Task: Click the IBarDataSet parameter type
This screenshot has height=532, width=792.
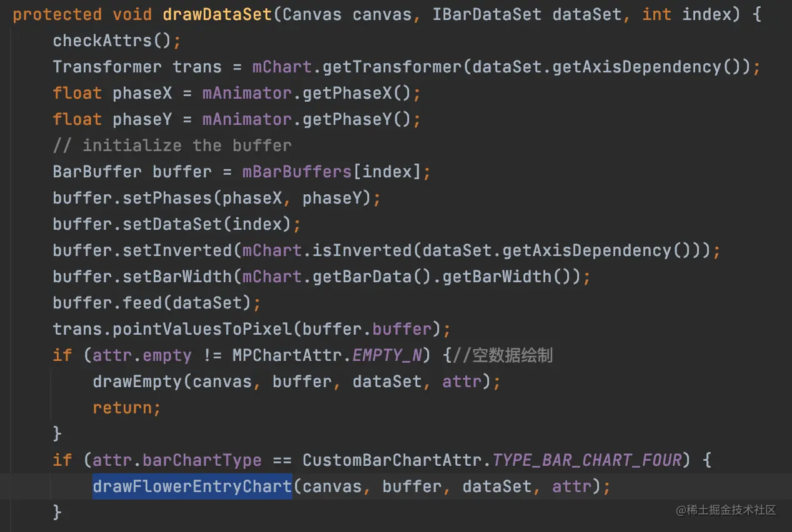Action: pyautogui.click(x=487, y=14)
